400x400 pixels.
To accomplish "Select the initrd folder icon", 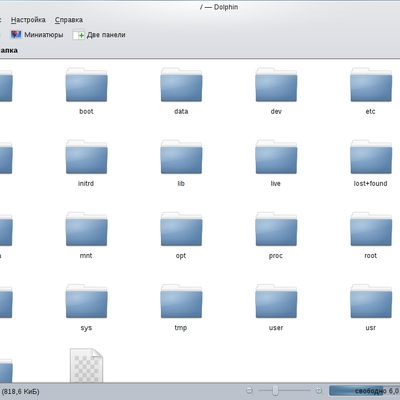I will (86, 157).
